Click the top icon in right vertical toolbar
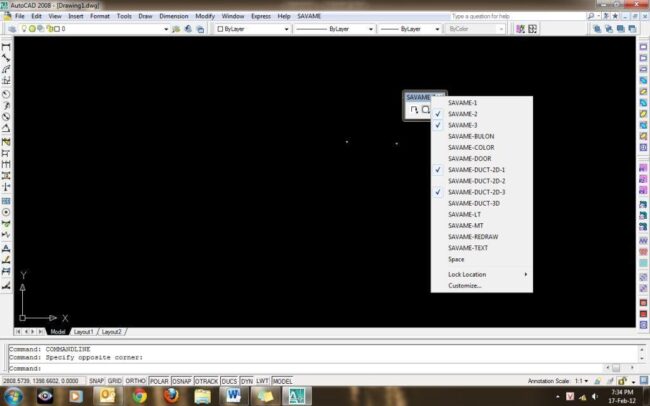 pyautogui.click(x=643, y=47)
